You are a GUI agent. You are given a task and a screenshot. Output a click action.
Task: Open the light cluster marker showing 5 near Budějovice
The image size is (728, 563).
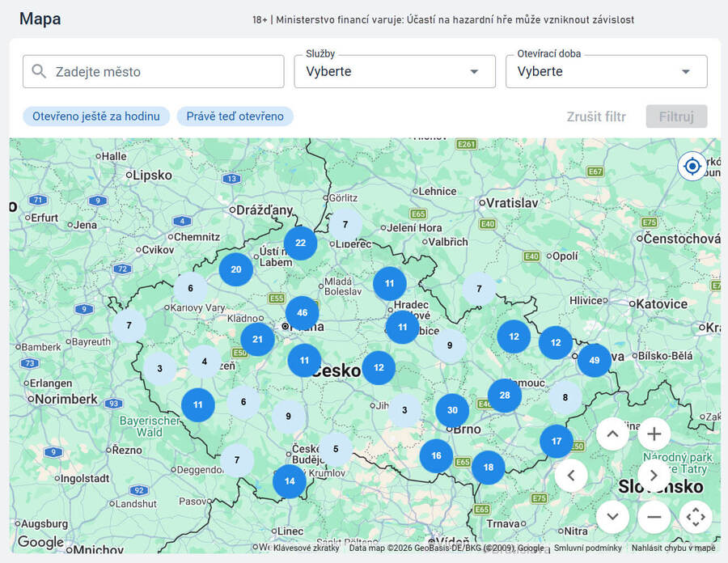[336, 449]
